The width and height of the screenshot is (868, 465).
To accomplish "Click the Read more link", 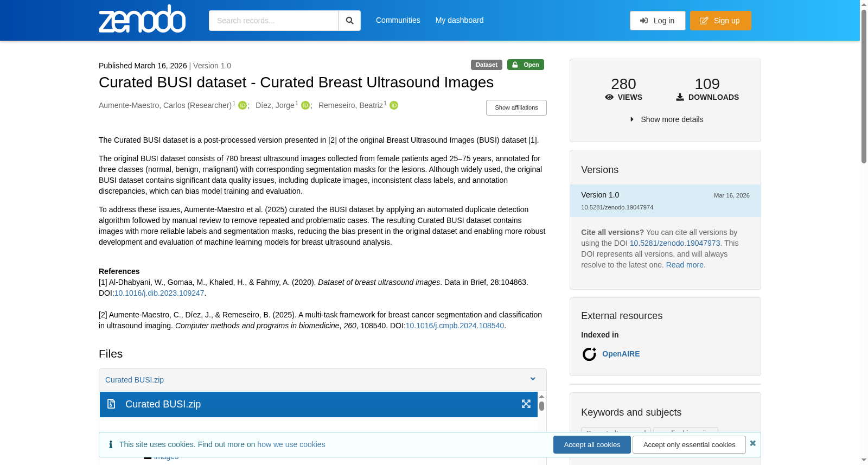I will coord(686,265).
